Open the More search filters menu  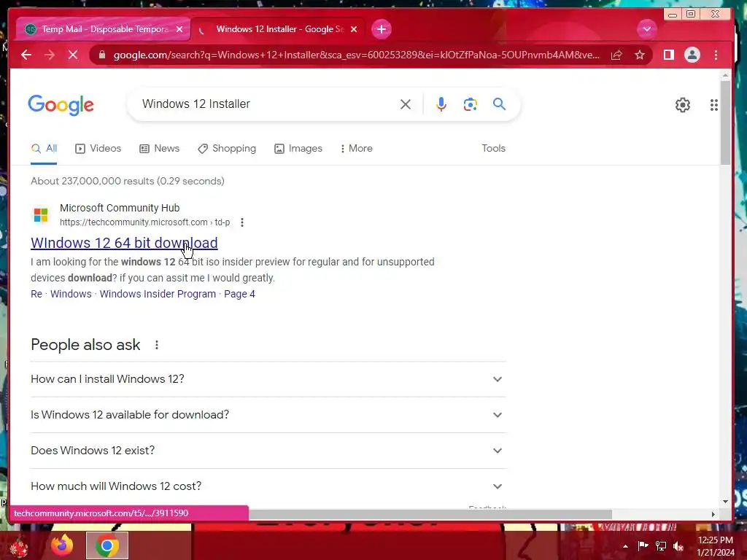356,149
